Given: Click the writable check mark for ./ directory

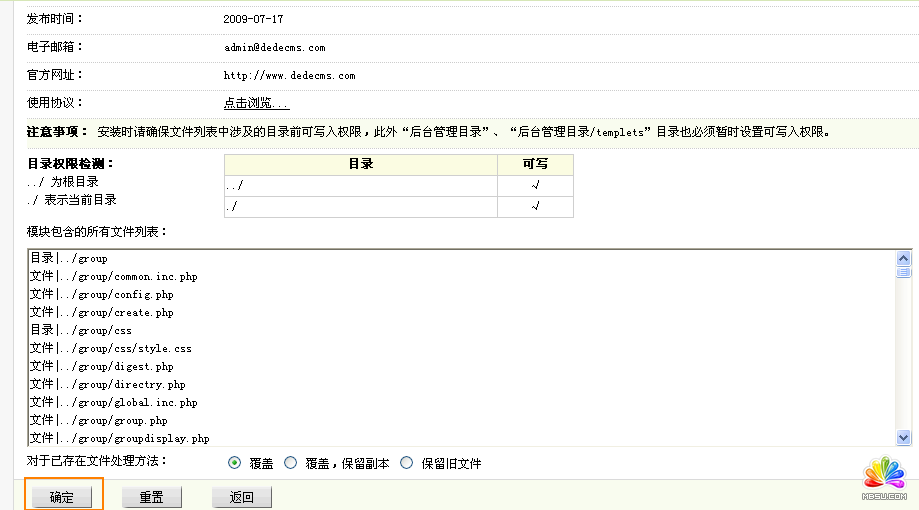Looking at the screenshot, I should [535, 207].
